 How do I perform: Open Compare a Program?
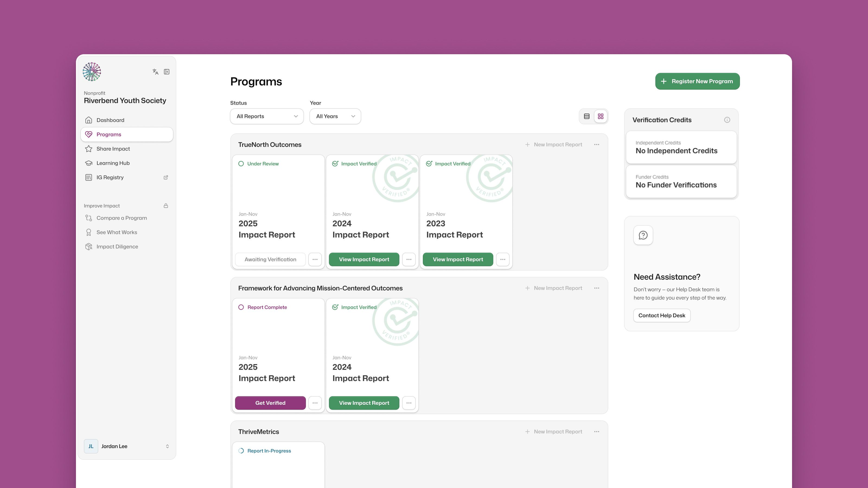pyautogui.click(x=127, y=218)
